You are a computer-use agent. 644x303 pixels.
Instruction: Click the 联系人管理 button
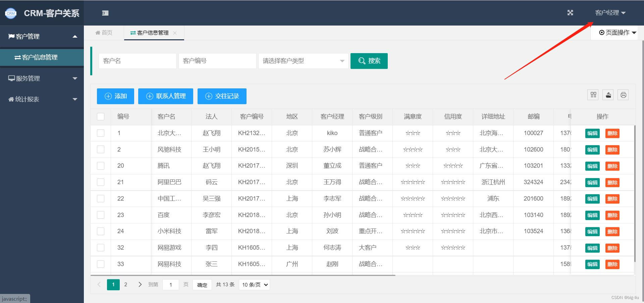(166, 96)
